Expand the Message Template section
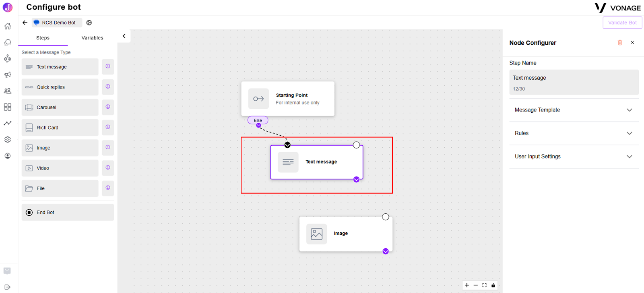 pyautogui.click(x=574, y=110)
